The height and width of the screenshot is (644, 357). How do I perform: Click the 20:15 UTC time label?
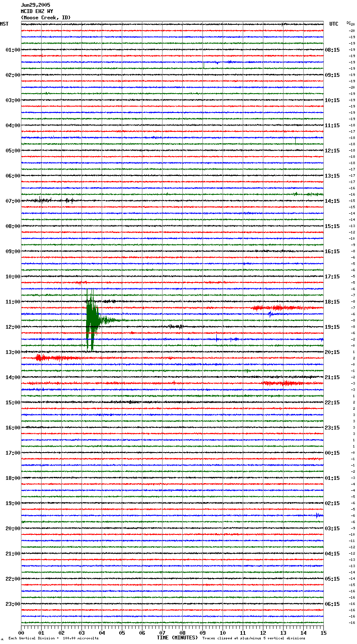pyautogui.click(x=332, y=352)
